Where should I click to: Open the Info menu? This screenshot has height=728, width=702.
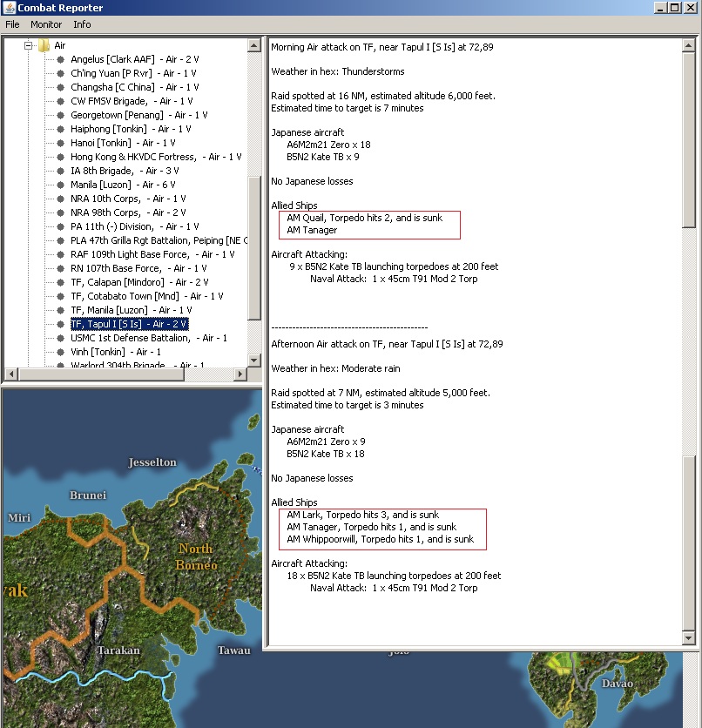coord(82,24)
